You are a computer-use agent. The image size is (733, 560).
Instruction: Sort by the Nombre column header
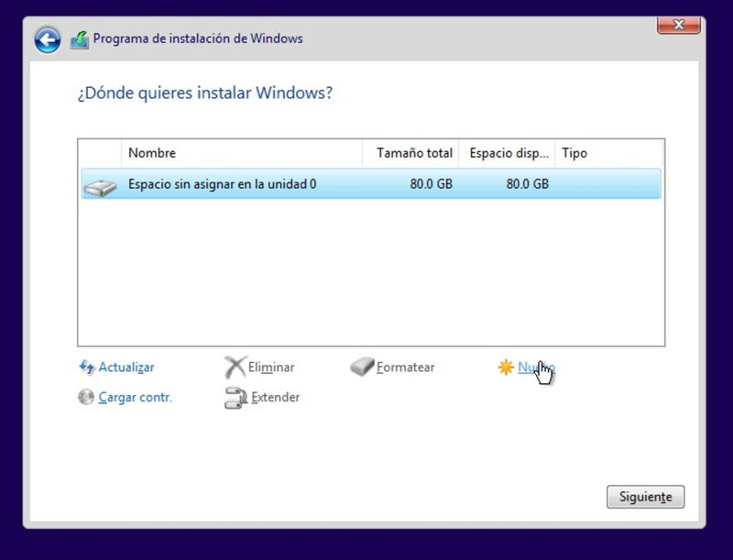[242, 153]
